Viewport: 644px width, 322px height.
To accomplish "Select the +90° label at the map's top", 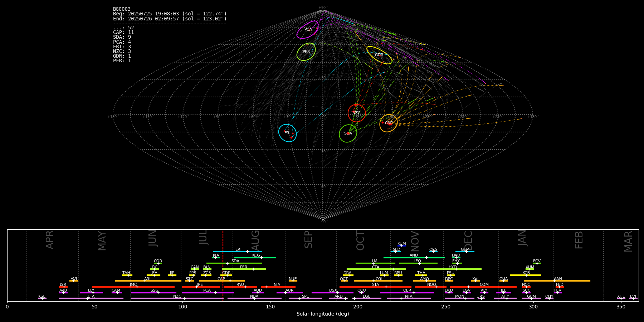I will tap(323, 8).
